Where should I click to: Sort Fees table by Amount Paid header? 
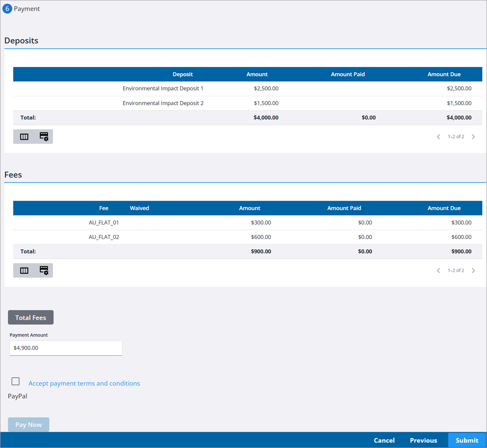pyautogui.click(x=344, y=208)
